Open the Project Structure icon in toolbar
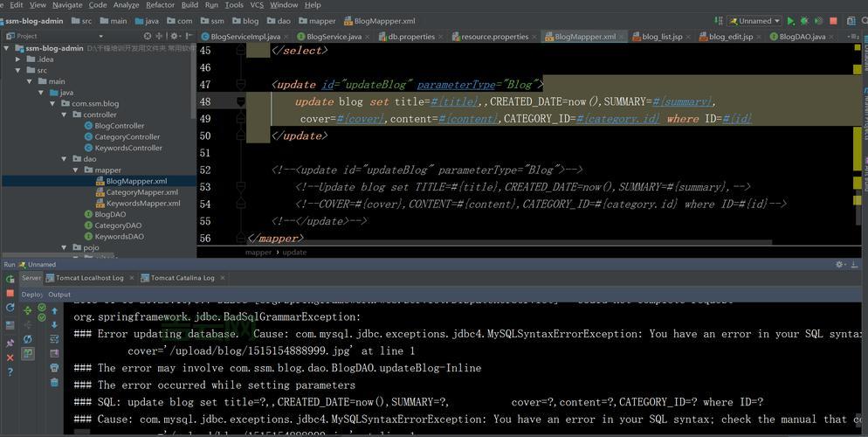Screen dimensions: 868x437 [851, 21]
